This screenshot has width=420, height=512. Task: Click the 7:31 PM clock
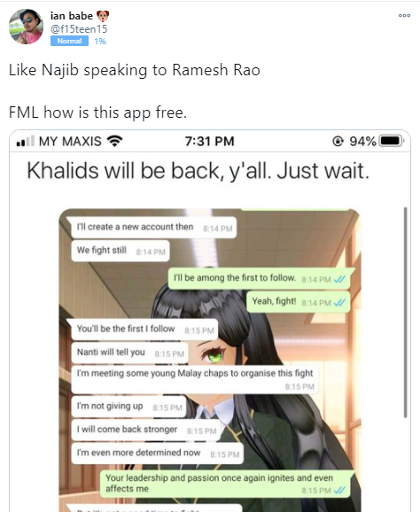[x=210, y=142]
